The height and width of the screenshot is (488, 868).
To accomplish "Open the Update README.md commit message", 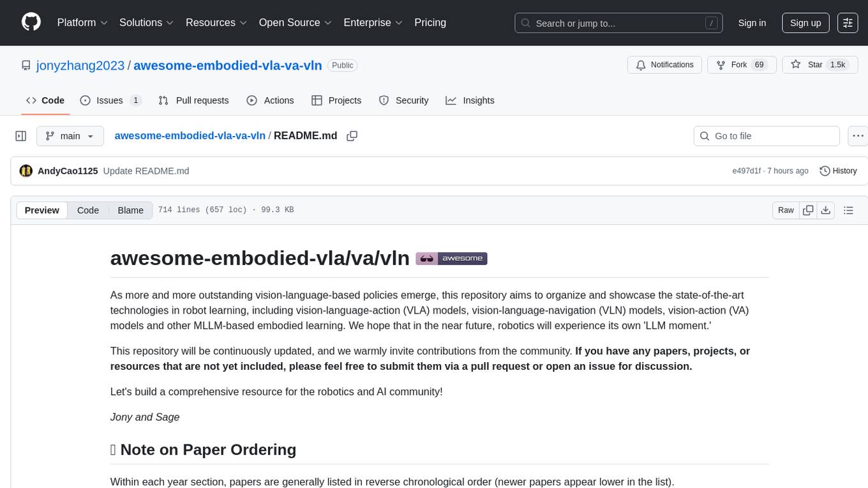I will pos(146,171).
